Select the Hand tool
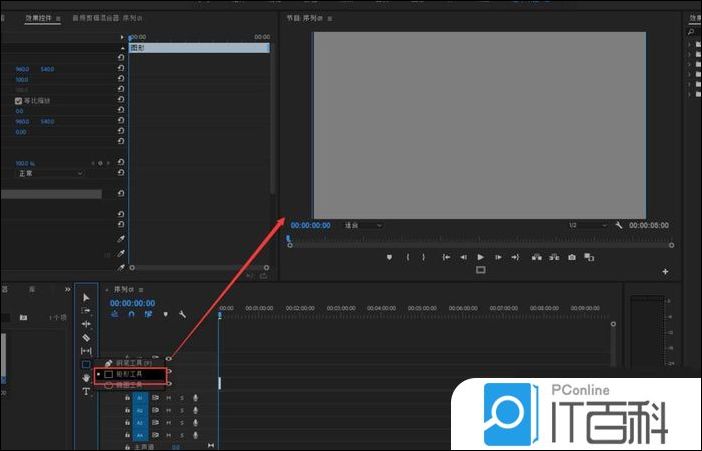The height and width of the screenshot is (451, 702). click(x=86, y=378)
